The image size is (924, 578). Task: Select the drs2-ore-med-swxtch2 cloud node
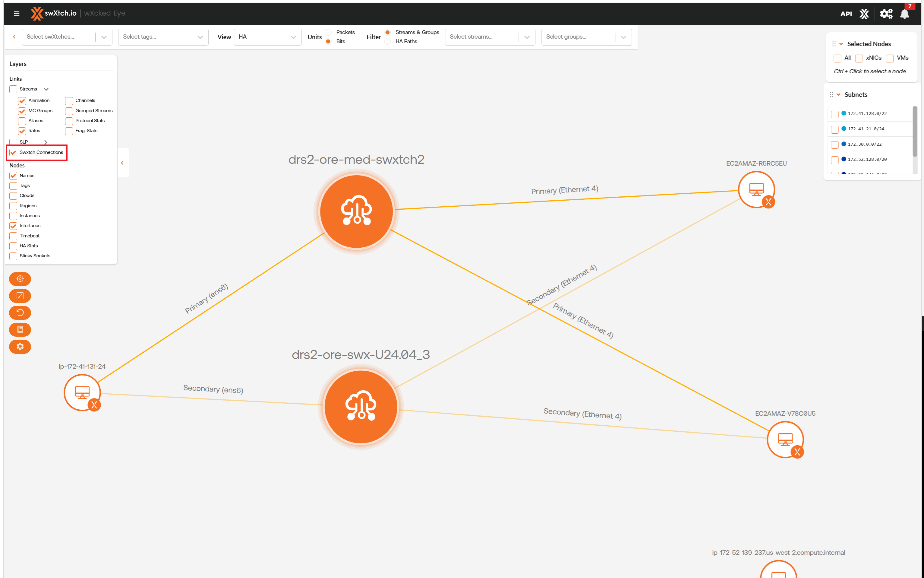click(x=356, y=211)
